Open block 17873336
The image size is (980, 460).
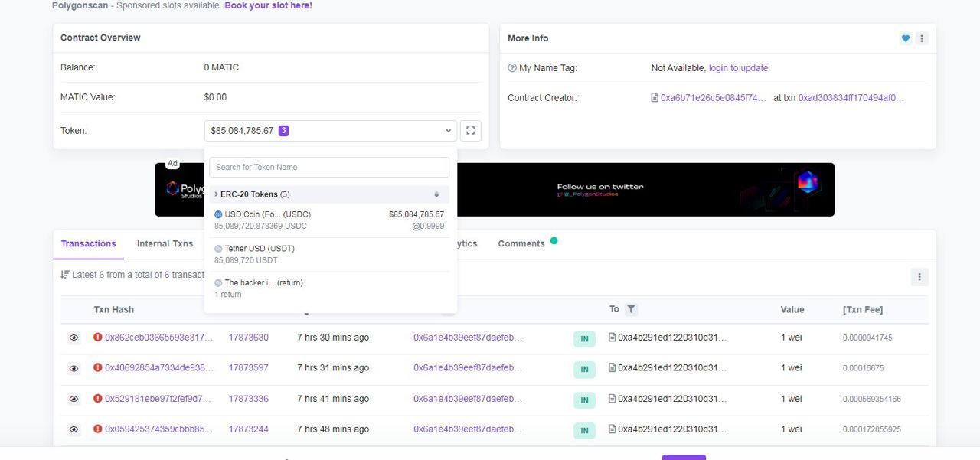point(248,399)
